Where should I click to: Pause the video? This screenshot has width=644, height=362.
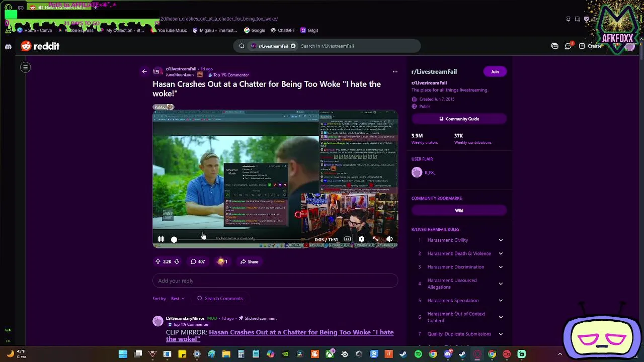coord(161,239)
